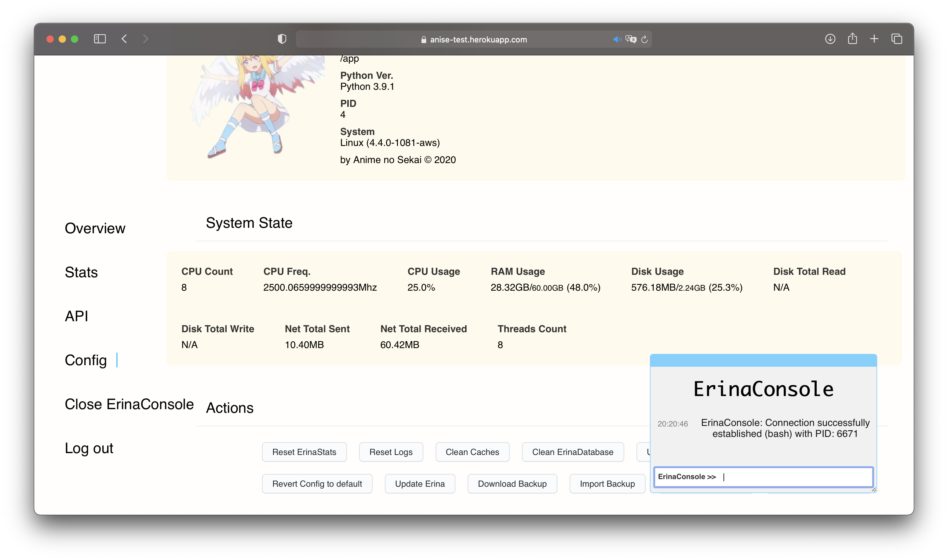The height and width of the screenshot is (560, 948).
Task: Click the Update Erina button
Action: pos(420,484)
